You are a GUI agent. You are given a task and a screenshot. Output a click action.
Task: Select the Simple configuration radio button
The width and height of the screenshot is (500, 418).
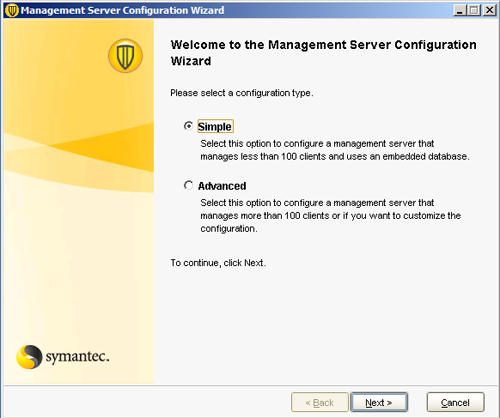point(189,126)
